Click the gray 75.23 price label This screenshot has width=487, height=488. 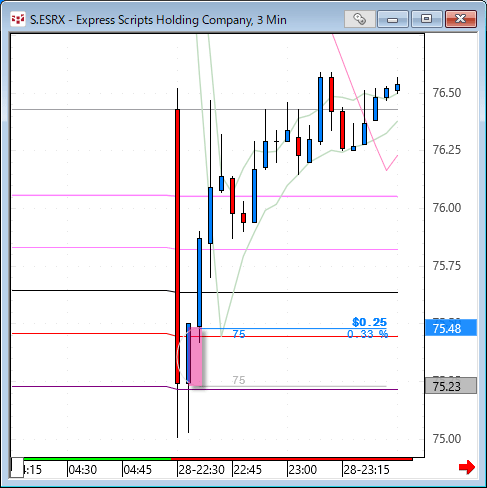click(x=451, y=386)
